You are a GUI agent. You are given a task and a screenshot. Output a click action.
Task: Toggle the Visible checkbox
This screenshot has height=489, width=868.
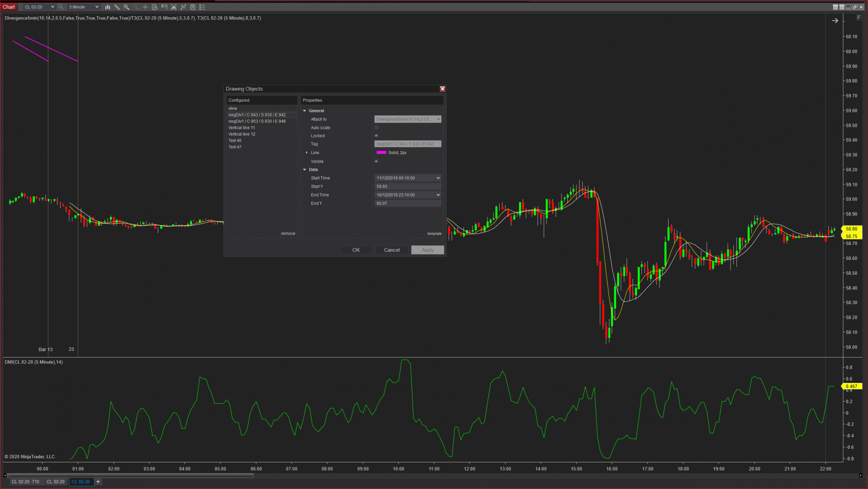[376, 161]
